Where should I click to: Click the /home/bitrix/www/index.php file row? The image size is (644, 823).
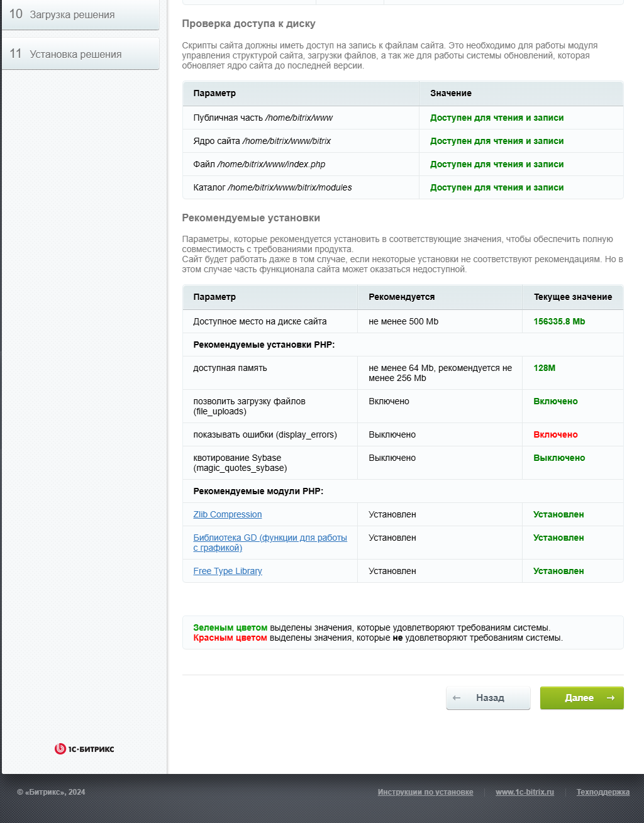point(403,164)
